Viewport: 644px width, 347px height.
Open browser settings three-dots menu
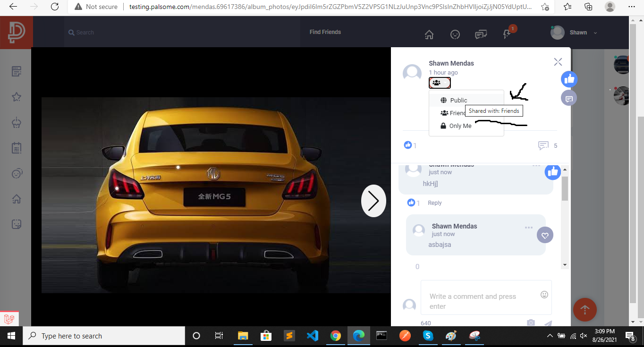click(x=632, y=7)
